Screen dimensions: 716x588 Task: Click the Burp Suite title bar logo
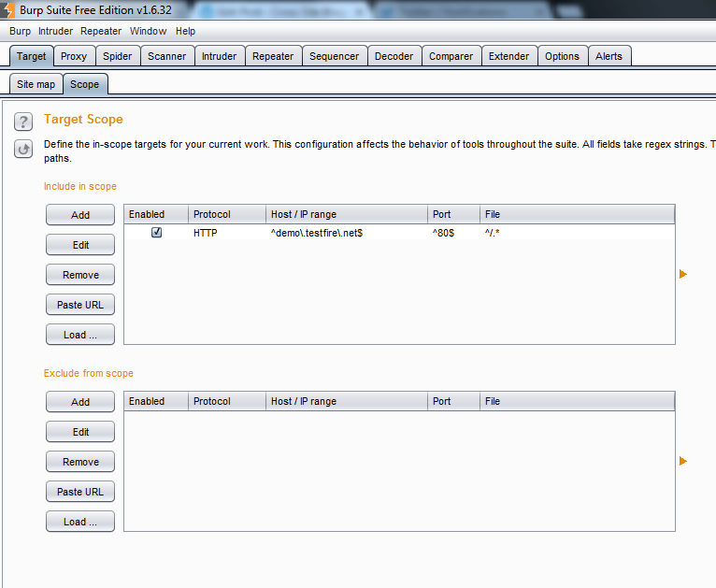tap(9, 9)
